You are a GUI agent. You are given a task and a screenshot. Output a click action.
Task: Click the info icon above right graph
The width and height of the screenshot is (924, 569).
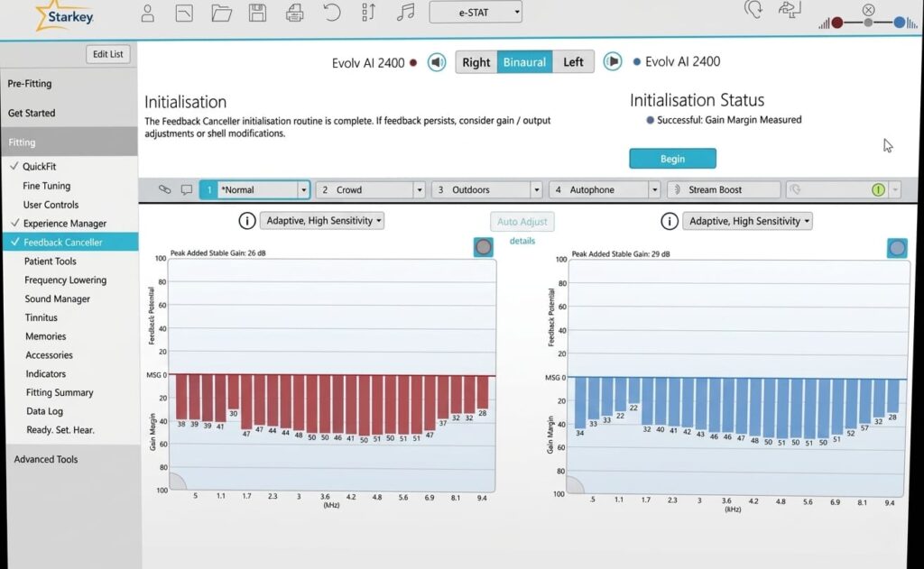tap(670, 221)
